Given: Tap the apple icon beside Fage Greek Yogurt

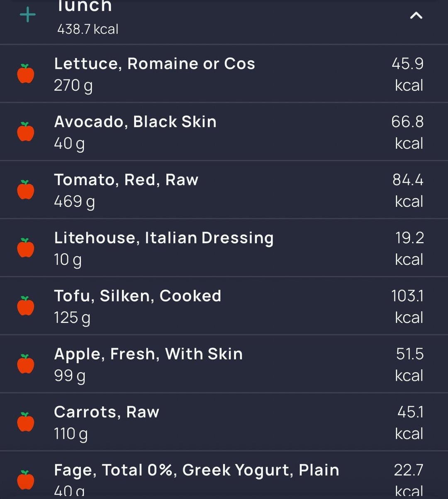Looking at the screenshot, I should [x=26, y=480].
